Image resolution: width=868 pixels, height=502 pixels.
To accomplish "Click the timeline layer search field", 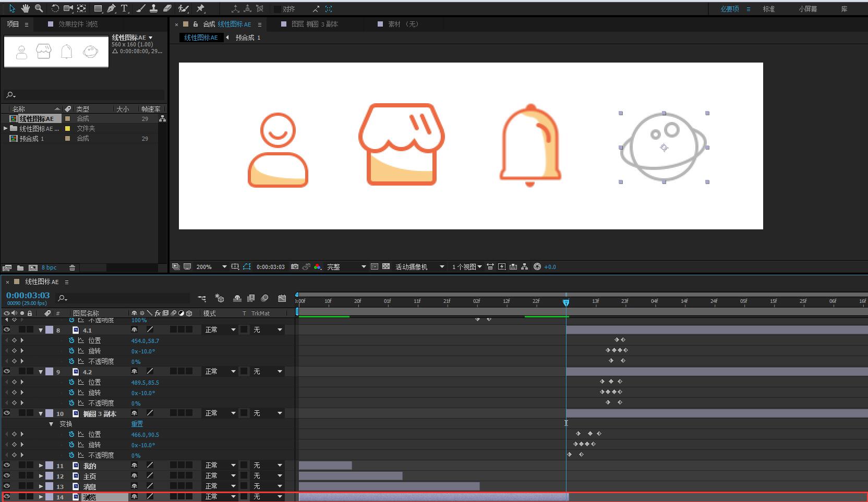I will (x=125, y=298).
